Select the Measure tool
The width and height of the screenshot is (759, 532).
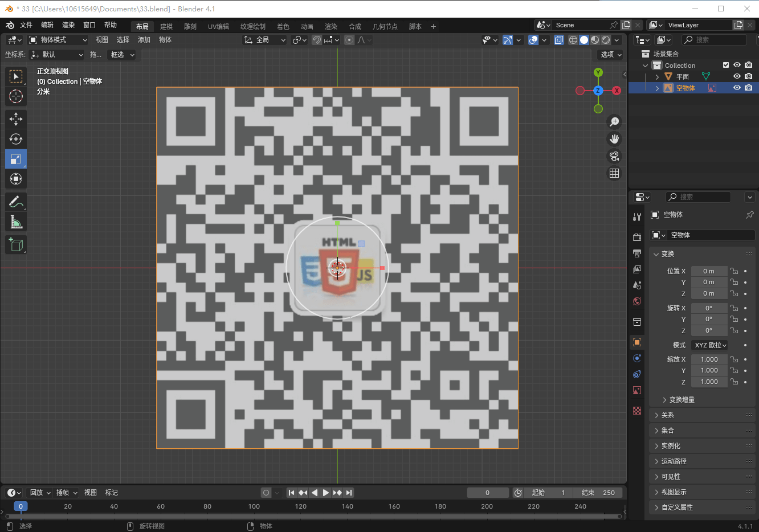(x=16, y=222)
